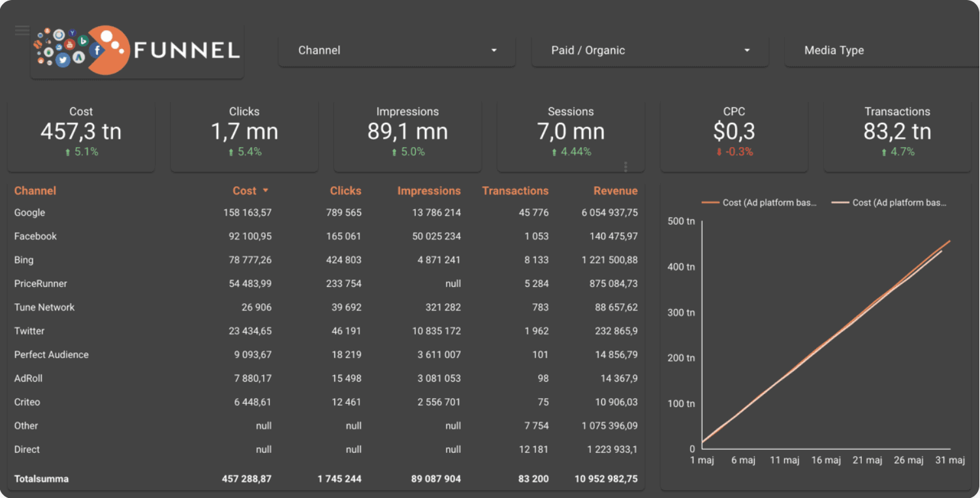
Task: Sort the table by Cost header
Action: pos(244,191)
